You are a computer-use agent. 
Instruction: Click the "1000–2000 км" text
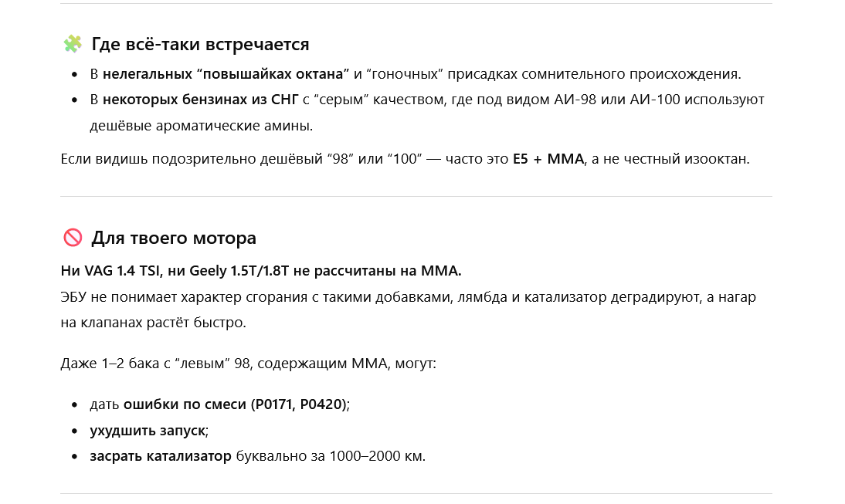[376, 455]
